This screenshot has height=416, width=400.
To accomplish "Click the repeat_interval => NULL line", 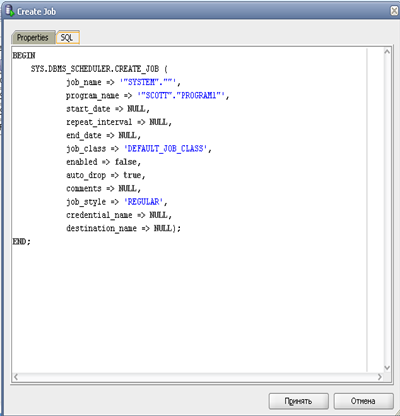I will (x=119, y=122).
